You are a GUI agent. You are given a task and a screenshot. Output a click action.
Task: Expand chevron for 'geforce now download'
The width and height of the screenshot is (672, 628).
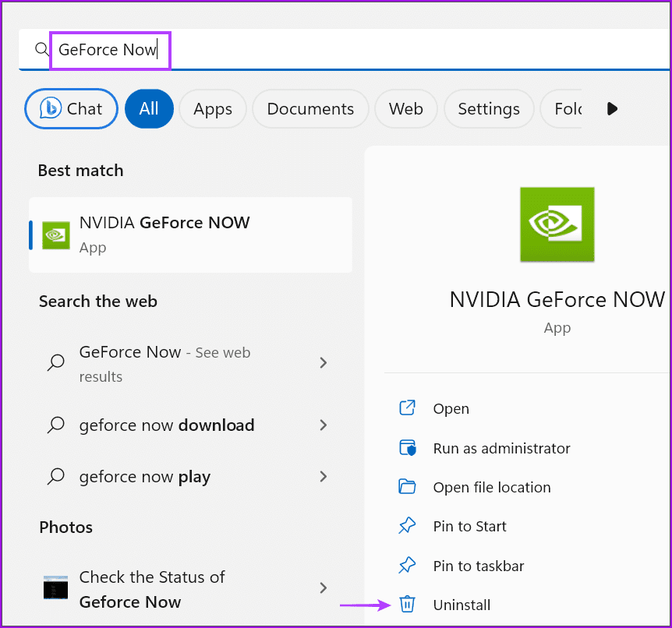tap(324, 425)
